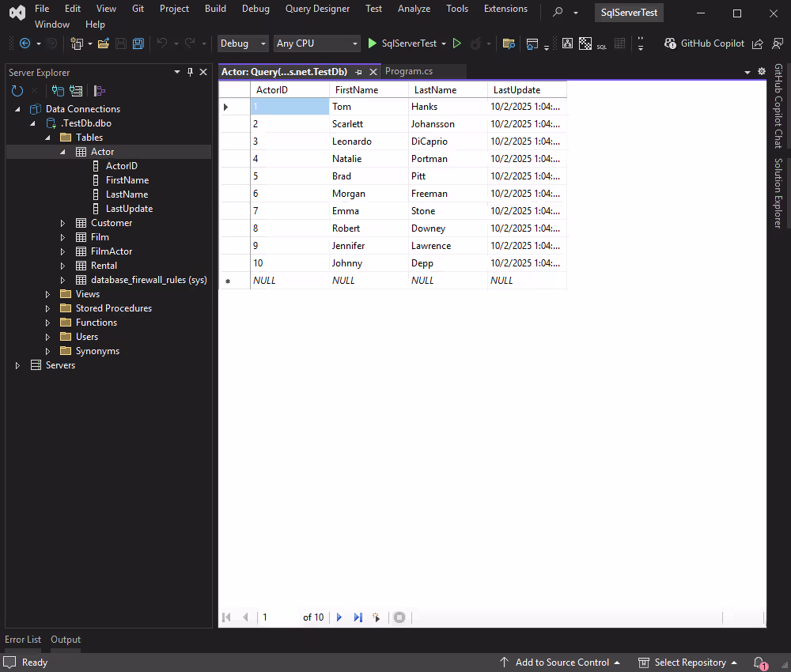The height and width of the screenshot is (672, 791).
Task: Jump to last record using navigator icon
Action: pyautogui.click(x=358, y=617)
